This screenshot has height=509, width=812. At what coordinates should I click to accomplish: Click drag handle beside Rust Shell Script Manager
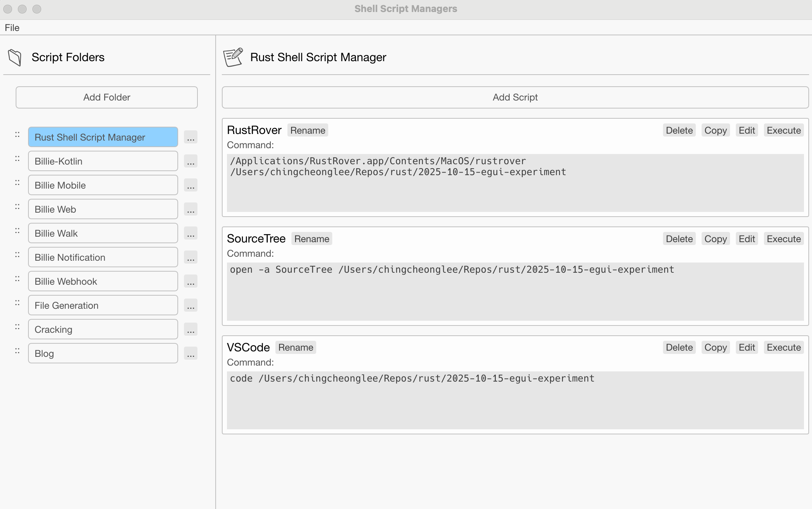[x=17, y=135]
